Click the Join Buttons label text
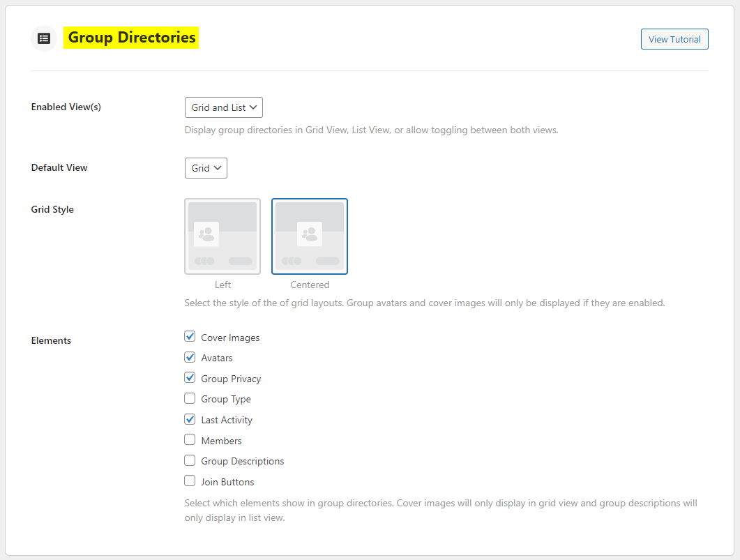This screenshot has height=560, width=740. pos(227,482)
